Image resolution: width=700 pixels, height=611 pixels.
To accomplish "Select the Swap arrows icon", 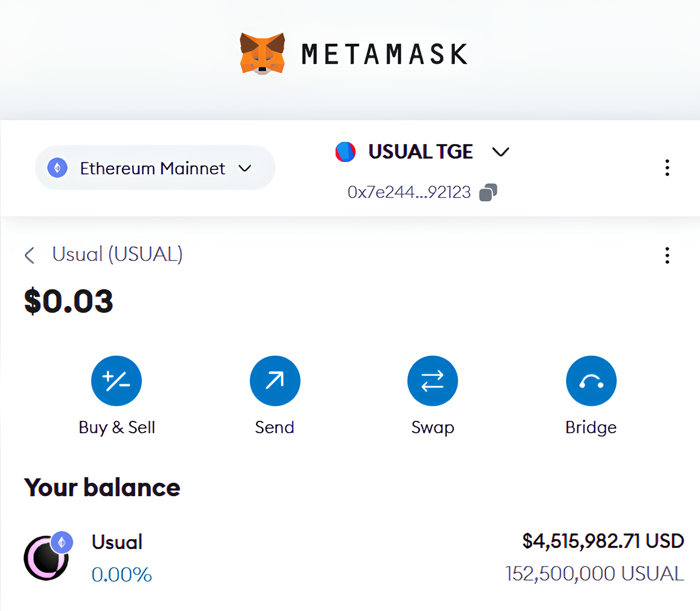I will coord(432,381).
